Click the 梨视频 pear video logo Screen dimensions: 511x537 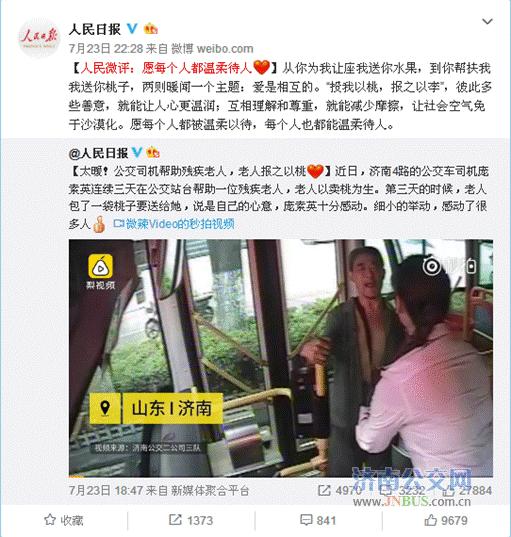click(101, 272)
